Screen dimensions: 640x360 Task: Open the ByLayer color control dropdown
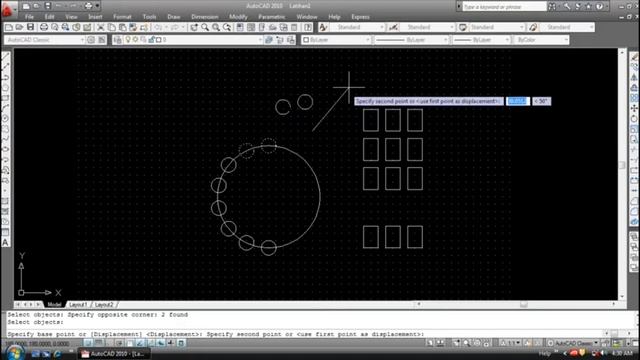coord(336,40)
